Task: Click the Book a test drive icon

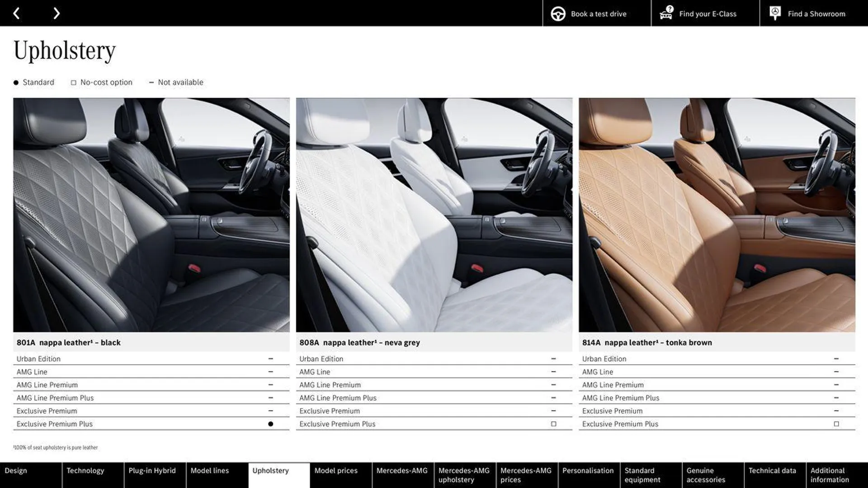Action: point(558,13)
